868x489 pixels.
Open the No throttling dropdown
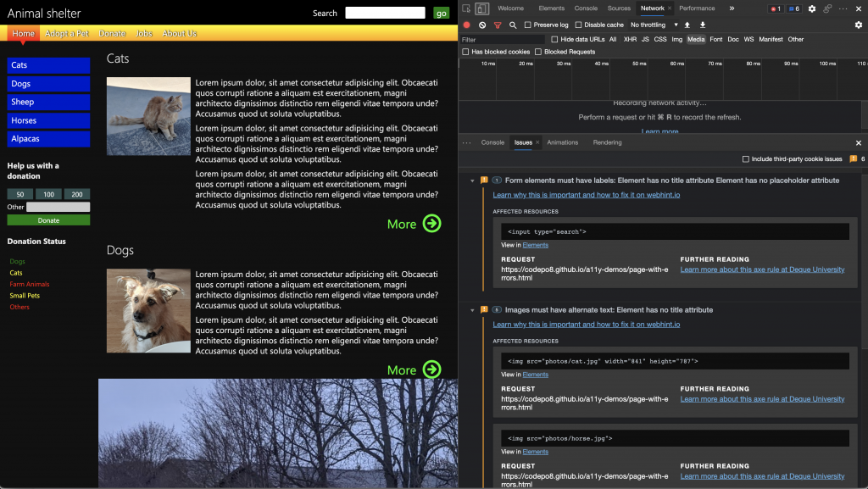tap(654, 25)
